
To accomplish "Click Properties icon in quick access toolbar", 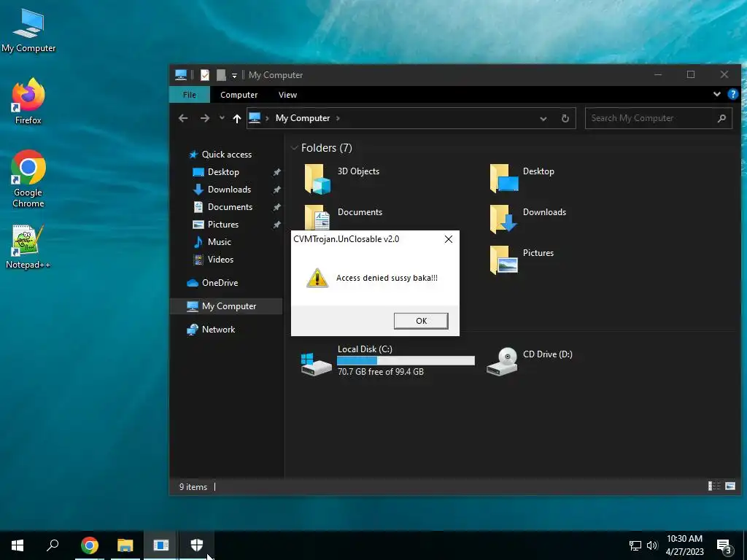I will 205,75.
